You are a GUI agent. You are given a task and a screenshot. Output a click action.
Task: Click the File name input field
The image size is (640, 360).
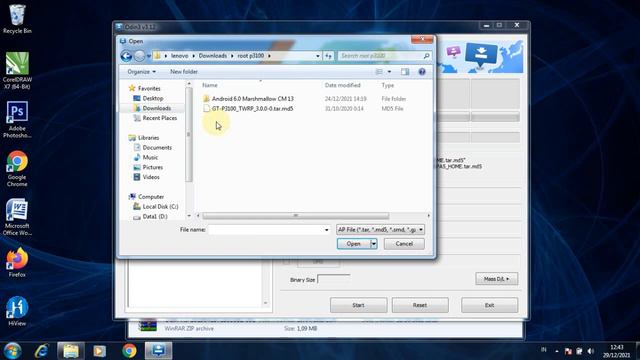[266, 230]
